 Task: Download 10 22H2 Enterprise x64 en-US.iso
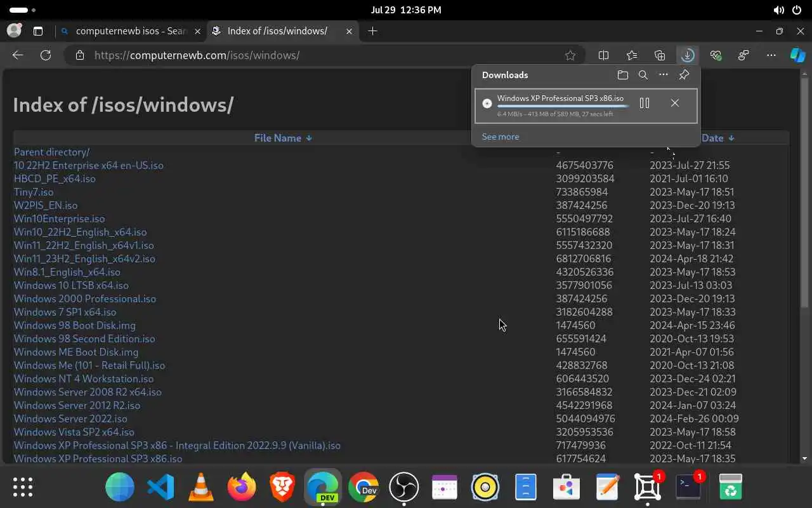[x=89, y=165]
